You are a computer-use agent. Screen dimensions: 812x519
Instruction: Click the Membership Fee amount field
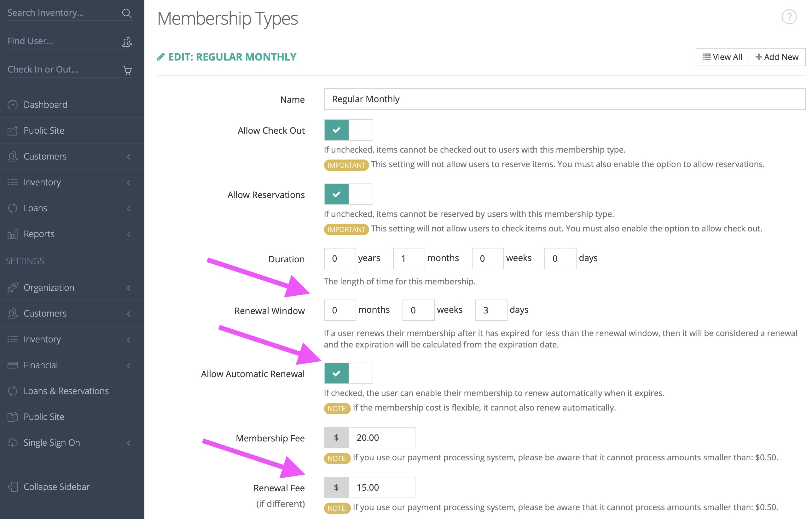[x=382, y=438]
